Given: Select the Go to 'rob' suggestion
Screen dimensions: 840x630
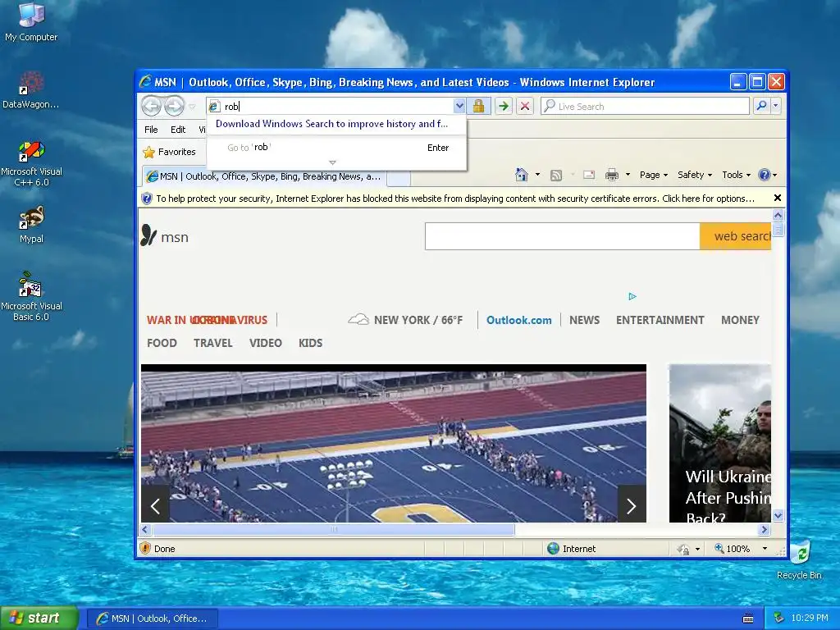Looking at the screenshot, I should click(336, 148).
